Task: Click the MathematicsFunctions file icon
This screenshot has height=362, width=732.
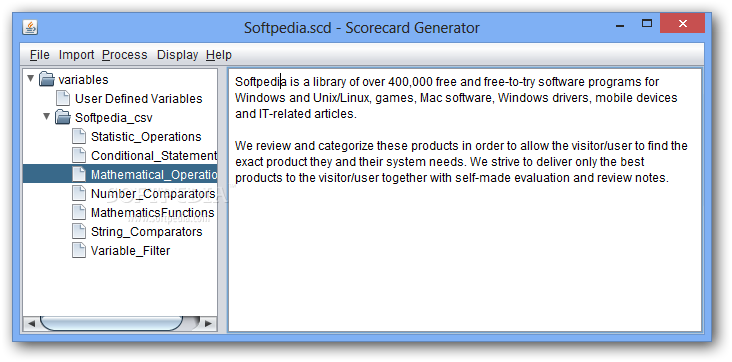Action: pyautogui.click(x=79, y=213)
